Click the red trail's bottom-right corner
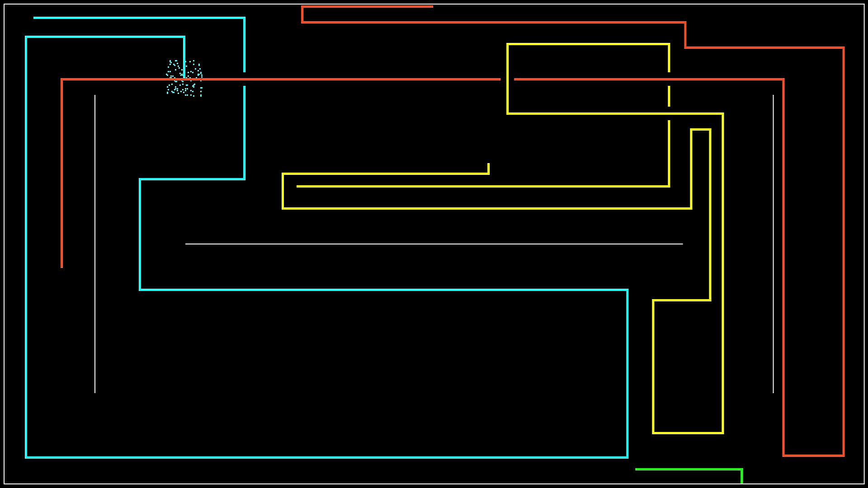This screenshot has width=868, height=488. point(843,455)
